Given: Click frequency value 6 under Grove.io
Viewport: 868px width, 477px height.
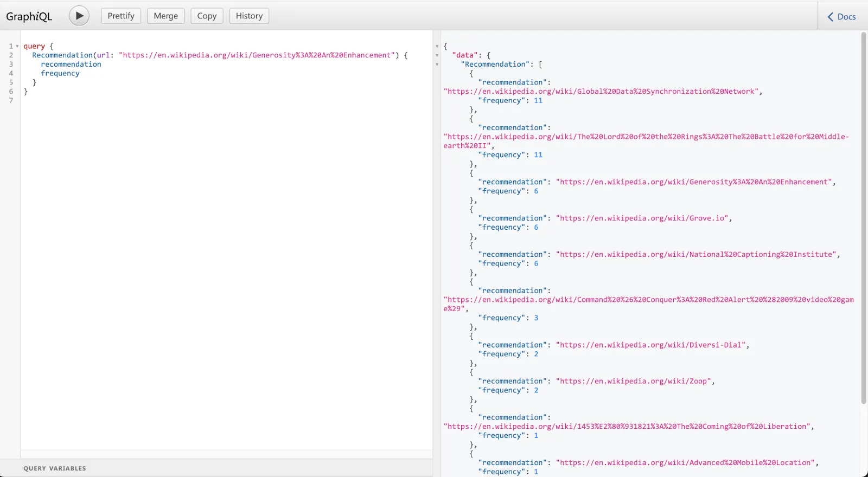Looking at the screenshot, I should tap(536, 228).
